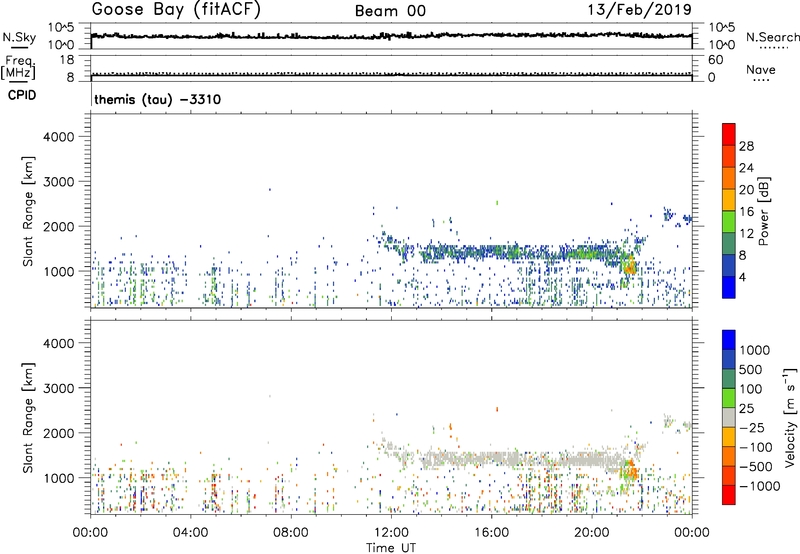
Task: Click '-25' on the Velocity colorbar
Action: 751,427
